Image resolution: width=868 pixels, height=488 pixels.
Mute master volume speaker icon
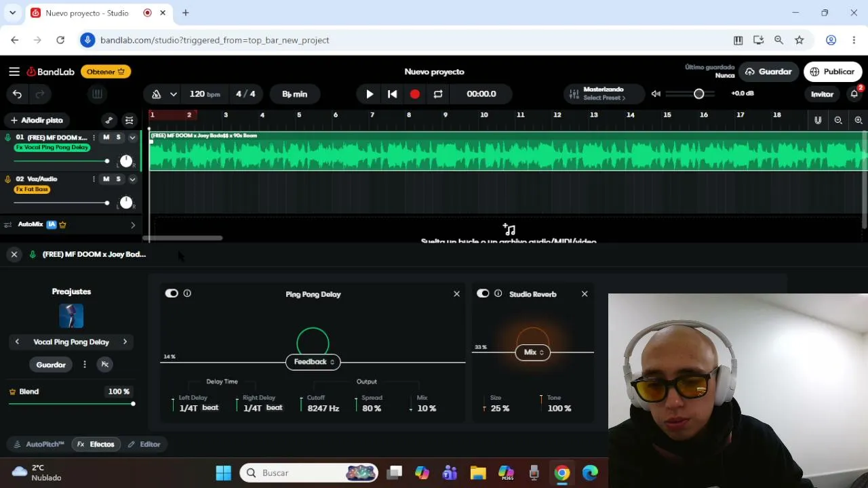tap(656, 94)
